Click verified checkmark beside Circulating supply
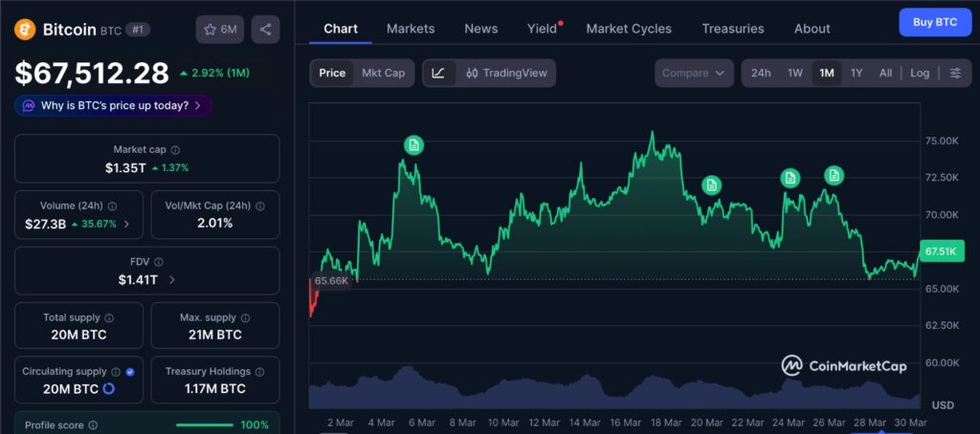The width and height of the screenshot is (980, 434). pyautogui.click(x=130, y=372)
